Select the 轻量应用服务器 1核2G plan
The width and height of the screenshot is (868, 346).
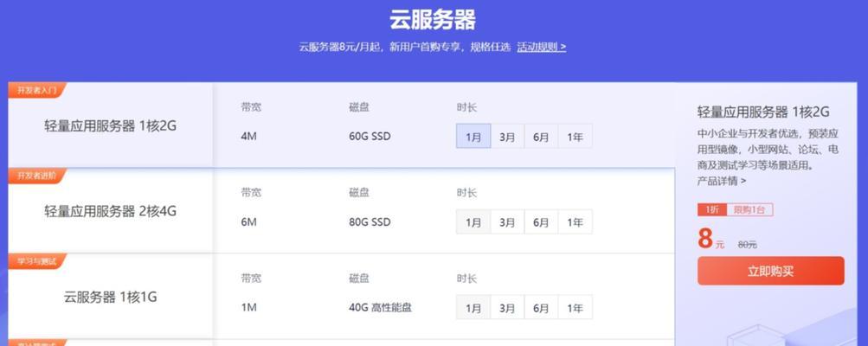110,125
